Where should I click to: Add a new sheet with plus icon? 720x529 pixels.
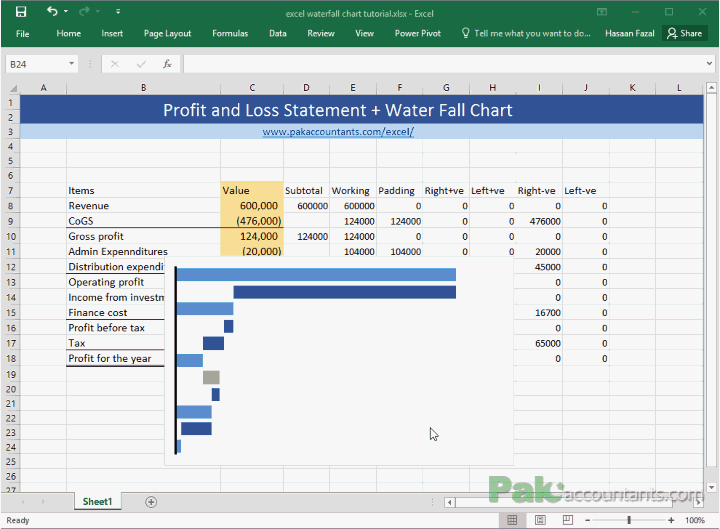coord(151,502)
